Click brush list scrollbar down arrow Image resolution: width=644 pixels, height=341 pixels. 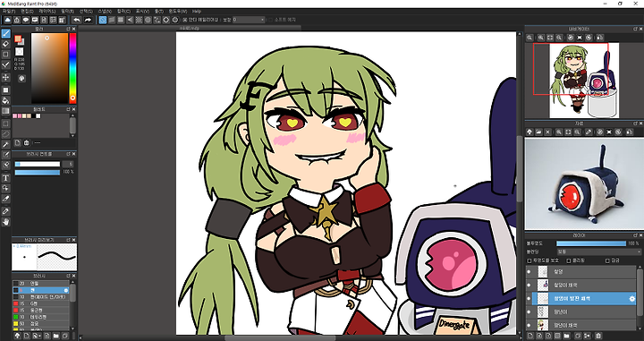tap(73, 328)
